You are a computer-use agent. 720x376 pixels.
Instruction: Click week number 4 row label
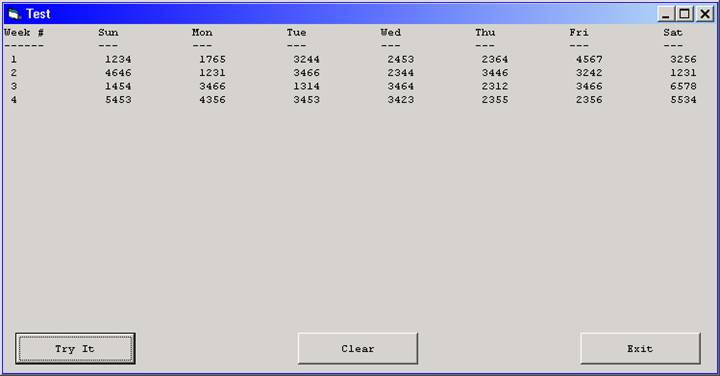tap(14, 100)
